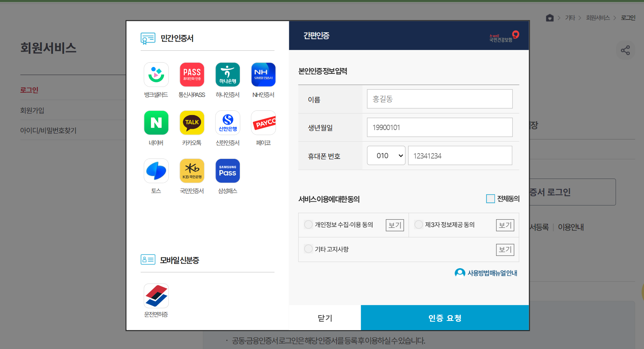The image size is (644, 349).
Task: Agree to 제3자 정보제공 동의
Action: pos(418,224)
